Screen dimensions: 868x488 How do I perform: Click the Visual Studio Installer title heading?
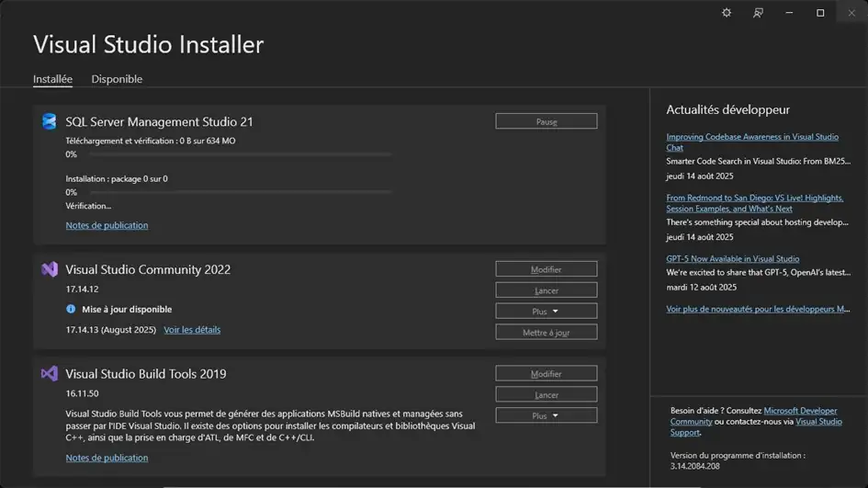pyautogui.click(x=149, y=44)
